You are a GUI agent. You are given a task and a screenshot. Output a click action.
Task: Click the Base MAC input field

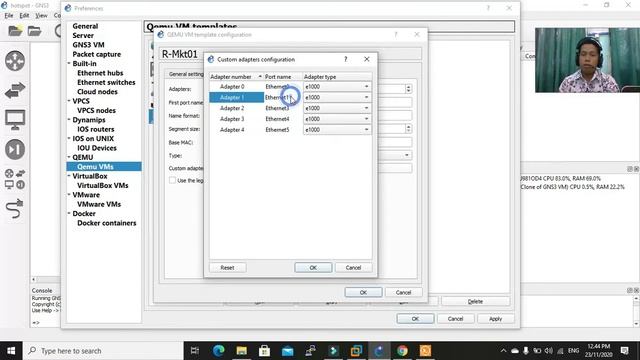coord(395,142)
